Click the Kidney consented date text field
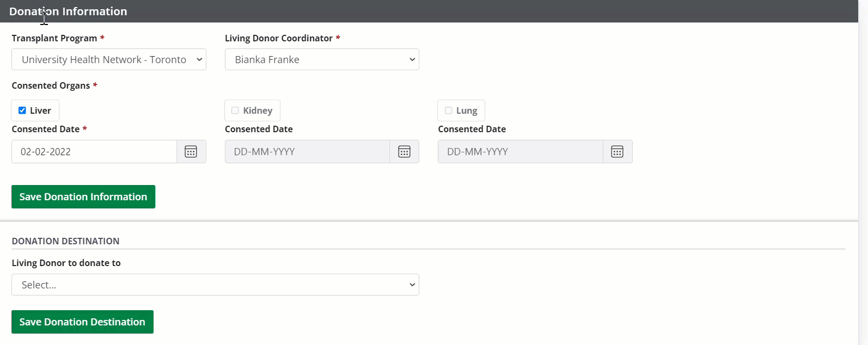This screenshot has height=345, width=868. click(x=307, y=152)
